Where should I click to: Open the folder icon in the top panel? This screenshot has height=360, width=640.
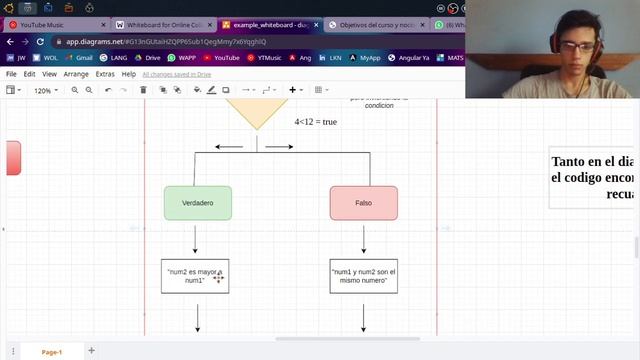[x=69, y=7]
